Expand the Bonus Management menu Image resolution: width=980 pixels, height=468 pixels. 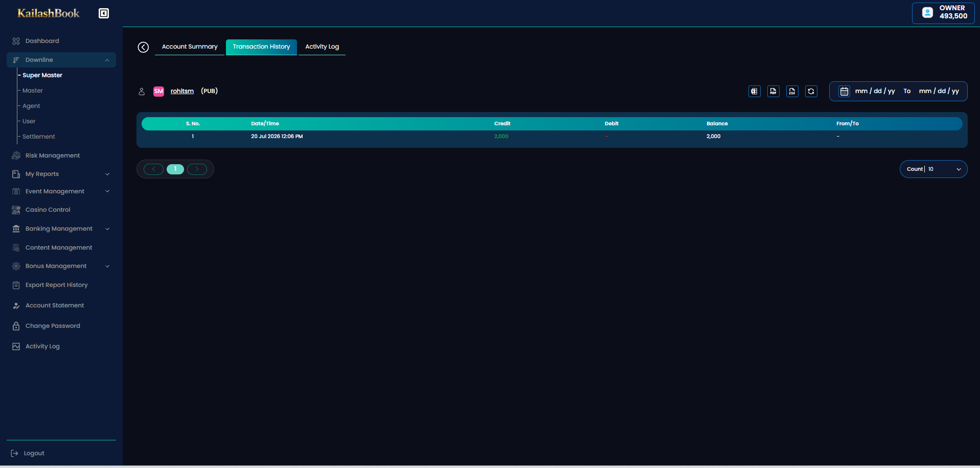click(61, 266)
